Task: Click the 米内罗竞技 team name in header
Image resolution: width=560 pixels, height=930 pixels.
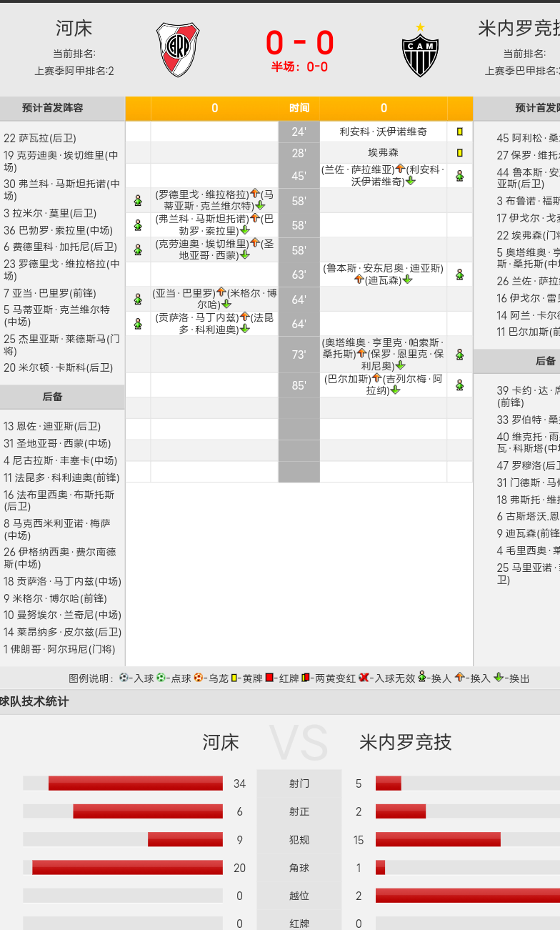Action: (x=519, y=29)
